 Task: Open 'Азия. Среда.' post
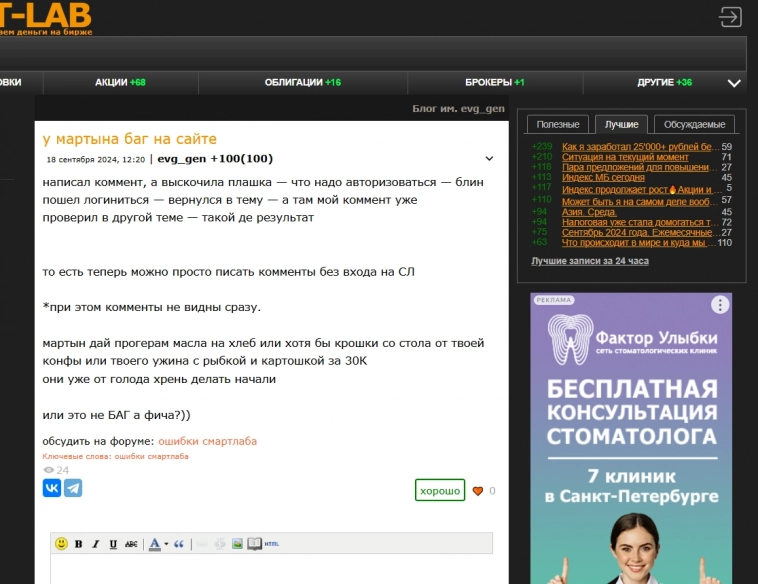589,212
